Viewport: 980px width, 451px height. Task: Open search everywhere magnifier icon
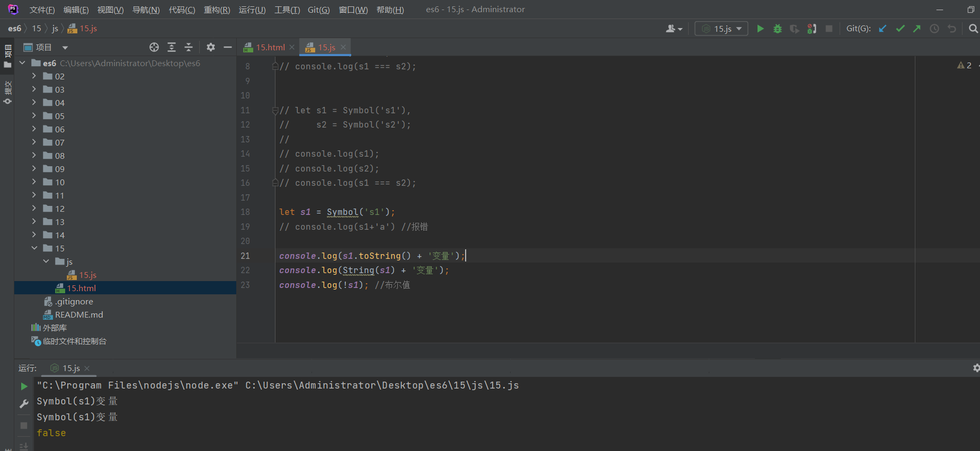(x=973, y=29)
